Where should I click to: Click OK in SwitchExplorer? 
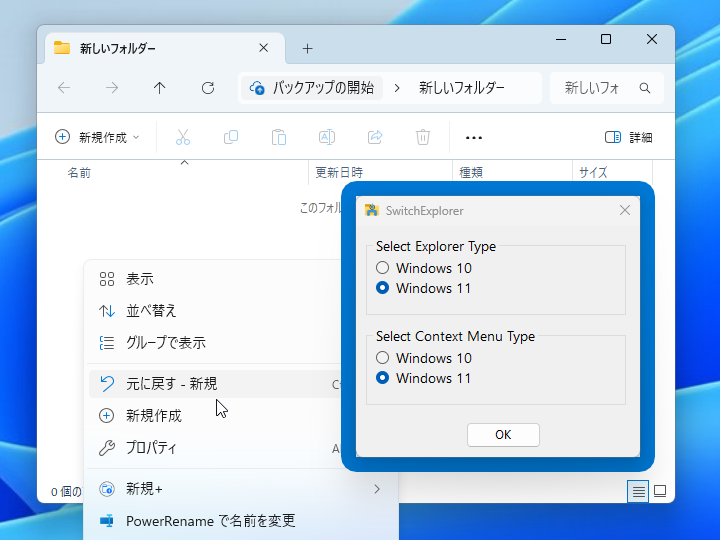(503, 435)
